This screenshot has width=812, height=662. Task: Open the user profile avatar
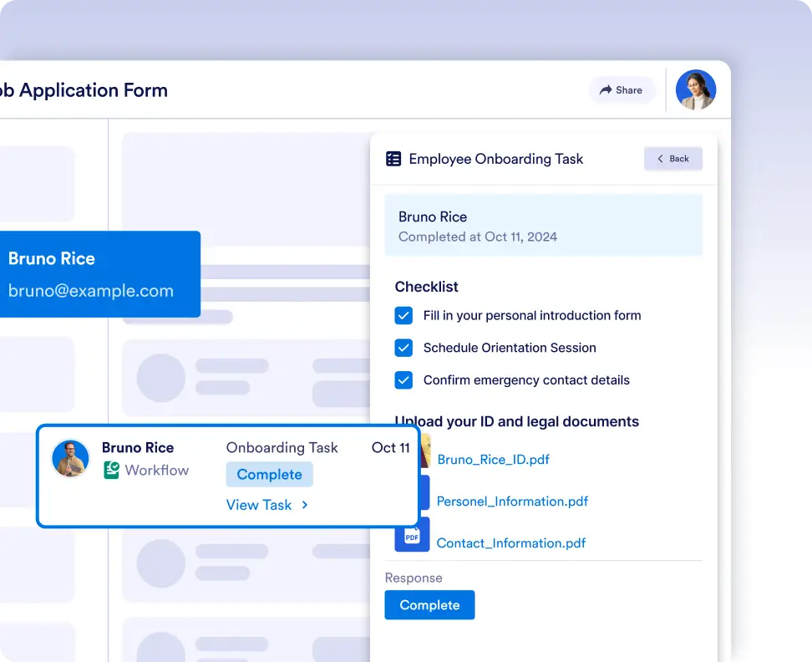click(696, 89)
